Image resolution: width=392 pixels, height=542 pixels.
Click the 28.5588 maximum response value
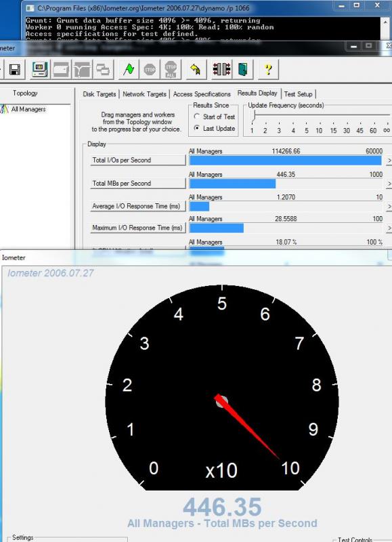[x=286, y=219]
